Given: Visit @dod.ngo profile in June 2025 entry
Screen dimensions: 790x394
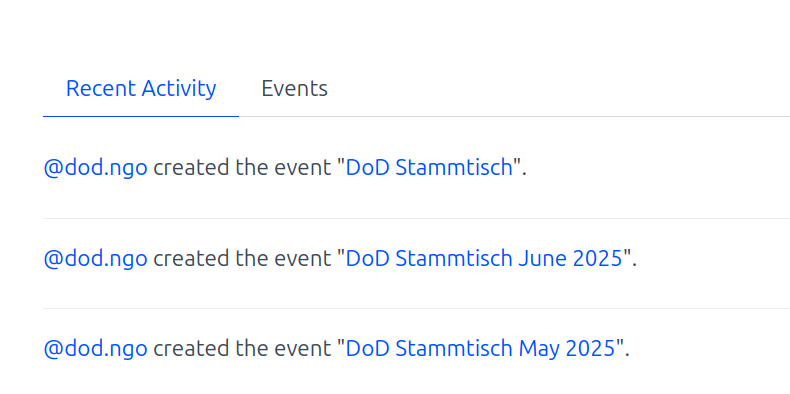Looking at the screenshot, I should click(96, 259).
